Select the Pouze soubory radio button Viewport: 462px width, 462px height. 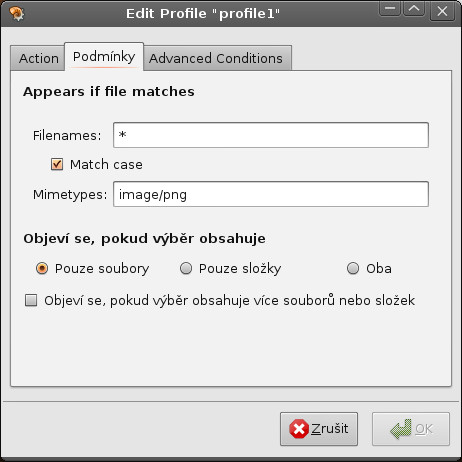click(42, 268)
